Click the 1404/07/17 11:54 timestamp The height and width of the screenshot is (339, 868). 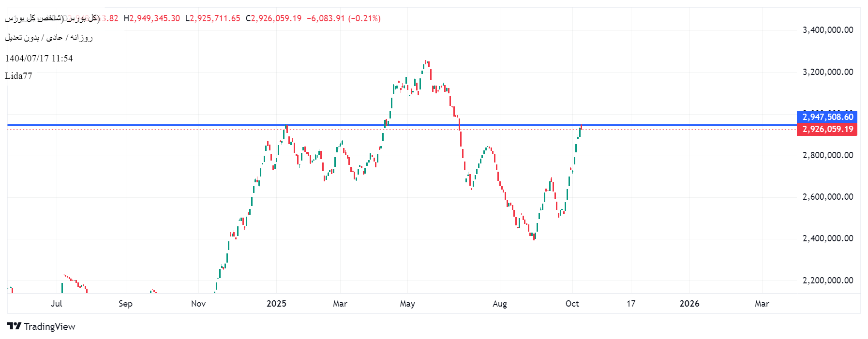[39, 59]
